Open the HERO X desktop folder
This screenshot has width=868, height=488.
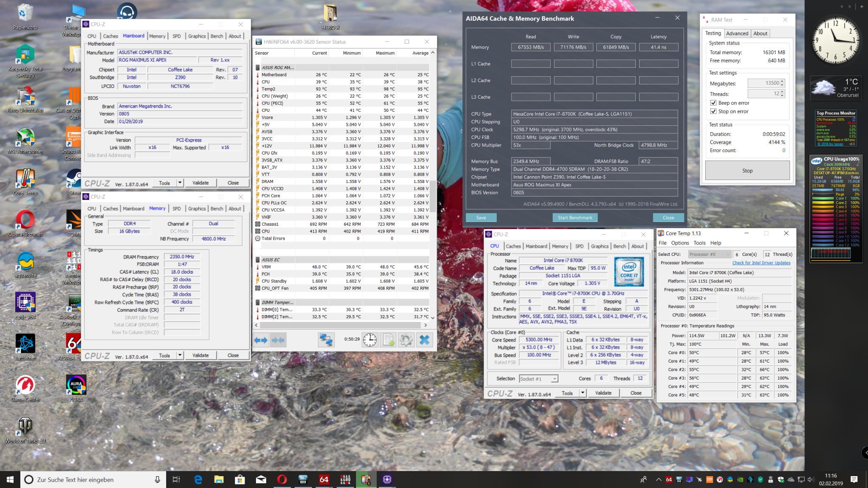click(331, 17)
